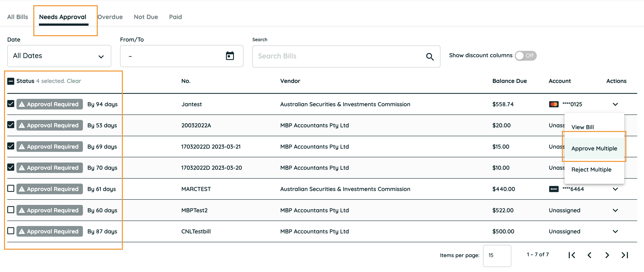Toggle the Show discount columns switch
The image size is (644, 272).
(525, 56)
